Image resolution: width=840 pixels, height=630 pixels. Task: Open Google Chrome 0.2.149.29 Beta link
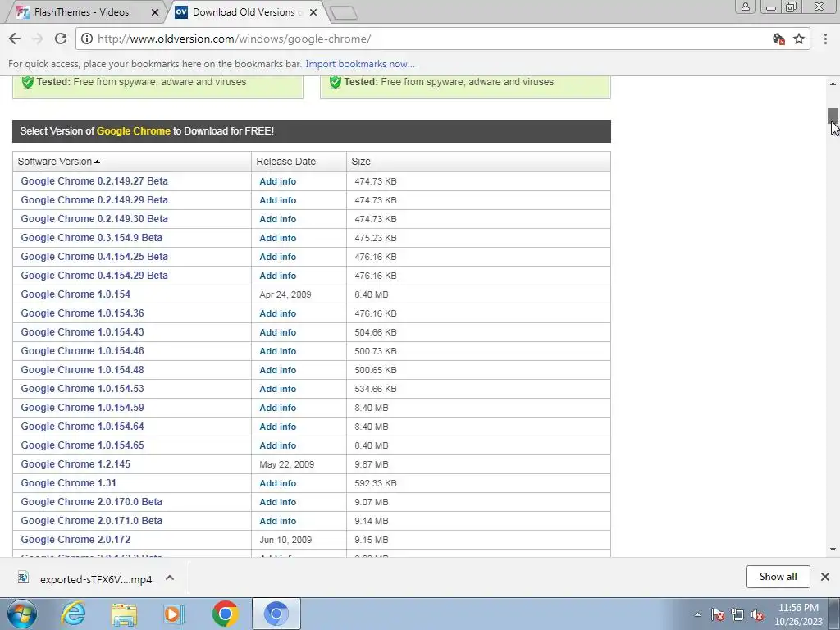pyautogui.click(x=94, y=200)
